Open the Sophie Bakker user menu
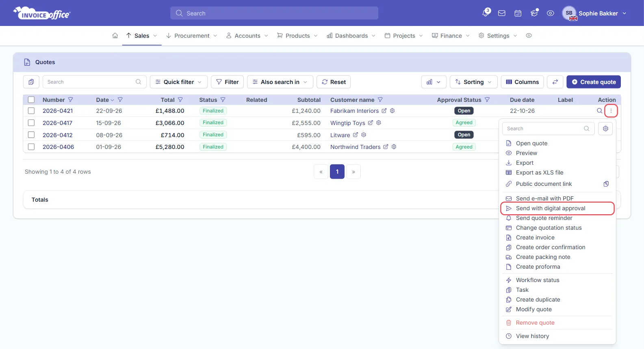644x349 pixels. click(x=594, y=13)
